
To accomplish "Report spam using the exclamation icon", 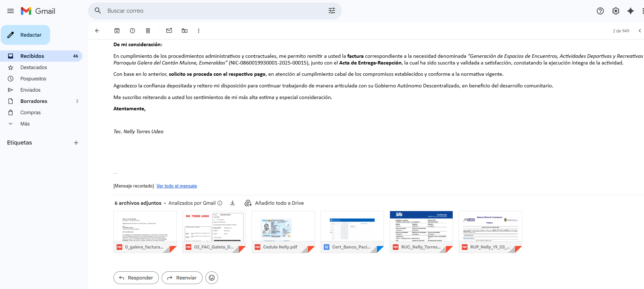I will pyautogui.click(x=132, y=31).
